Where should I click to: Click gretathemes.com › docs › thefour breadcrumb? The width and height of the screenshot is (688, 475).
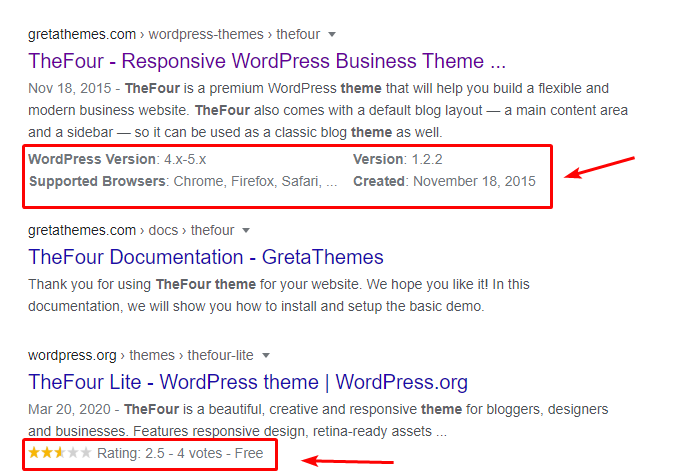pos(131,230)
